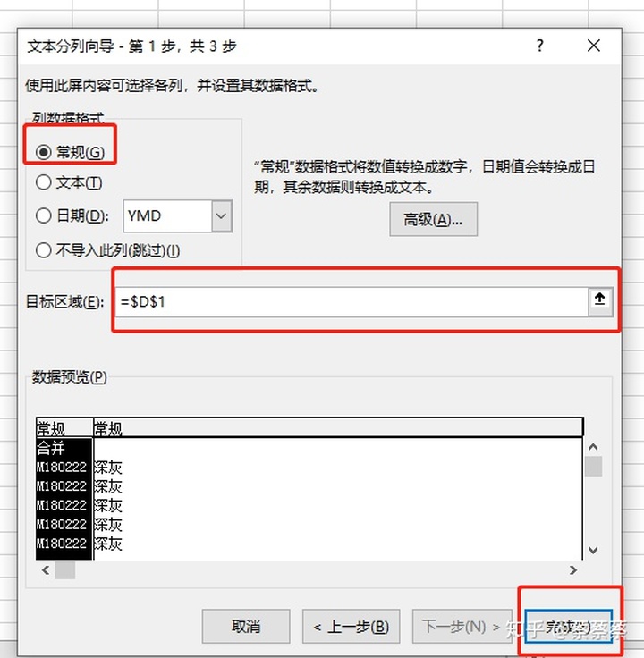This screenshot has height=658, width=644.
Task: Close the Text to Columns wizard dialog
Action: [594, 46]
